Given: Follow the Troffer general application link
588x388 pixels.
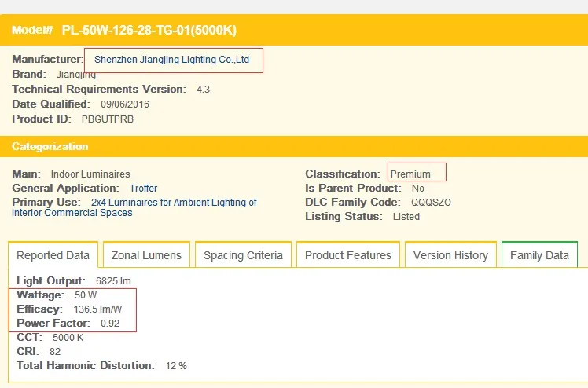Looking at the screenshot, I should click(143, 189).
